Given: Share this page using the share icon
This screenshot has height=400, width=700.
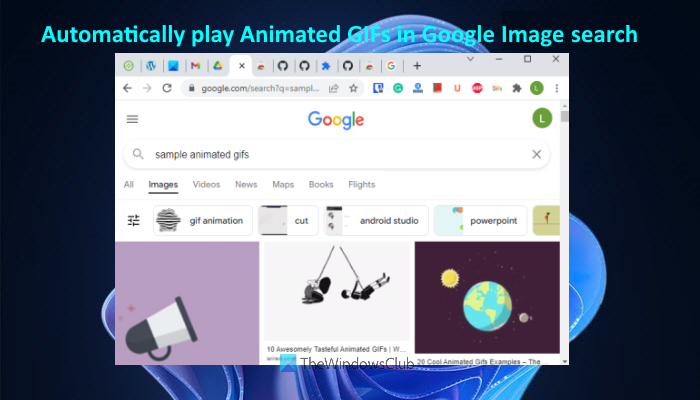Looking at the screenshot, I should 333,88.
